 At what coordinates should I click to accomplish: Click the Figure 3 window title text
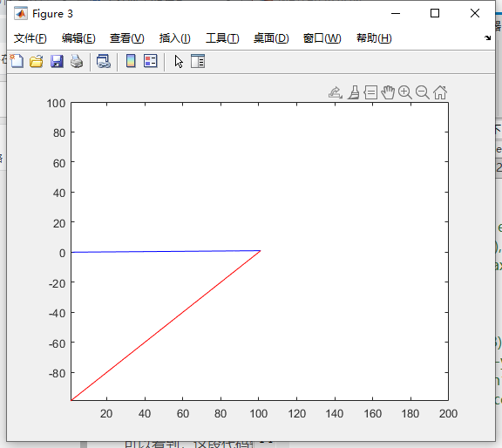coord(52,14)
